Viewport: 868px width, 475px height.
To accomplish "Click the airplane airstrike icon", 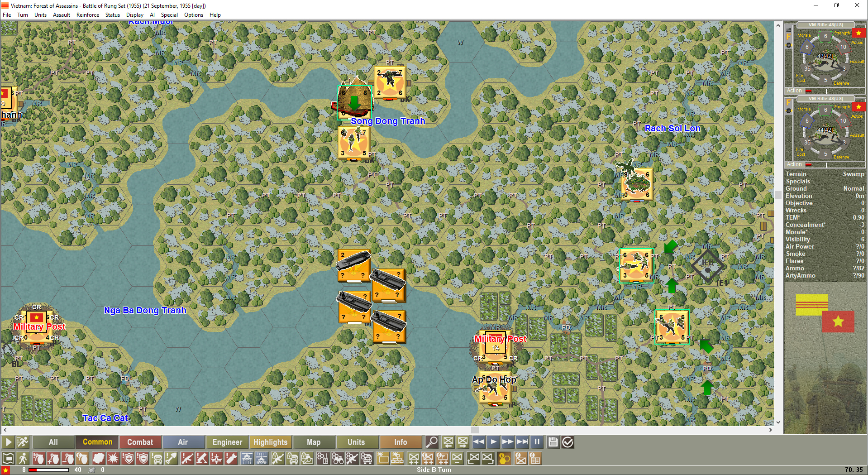I will 217,459.
